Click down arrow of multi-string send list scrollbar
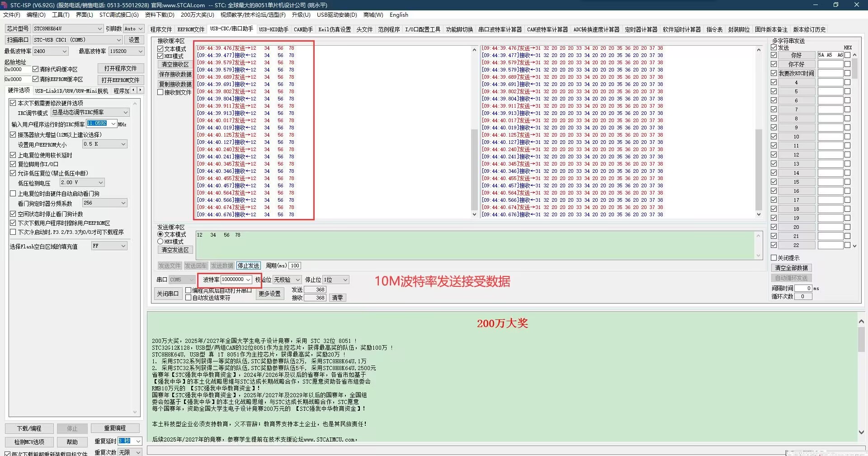 click(x=854, y=246)
